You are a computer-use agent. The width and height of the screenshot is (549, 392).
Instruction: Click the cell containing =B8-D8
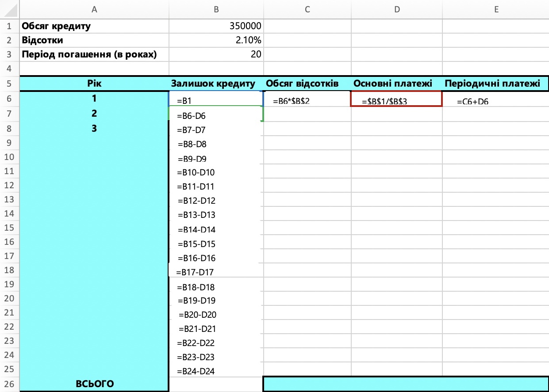click(x=216, y=143)
